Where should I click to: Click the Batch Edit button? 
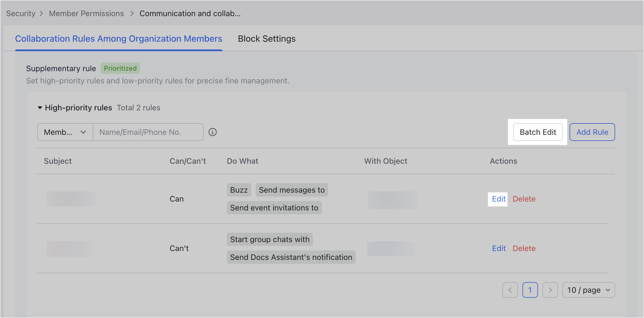click(x=538, y=132)
